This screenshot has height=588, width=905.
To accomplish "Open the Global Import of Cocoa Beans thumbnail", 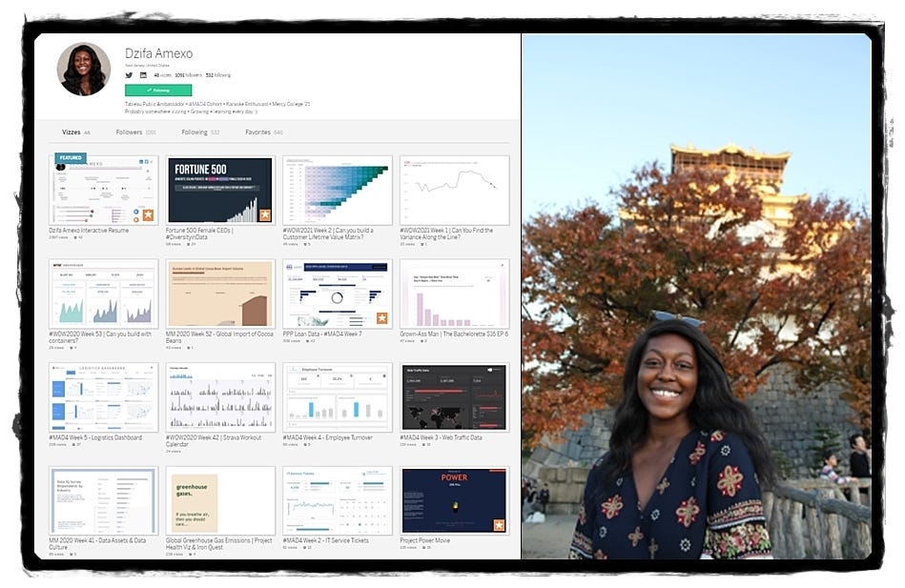I will click(220, 294).
